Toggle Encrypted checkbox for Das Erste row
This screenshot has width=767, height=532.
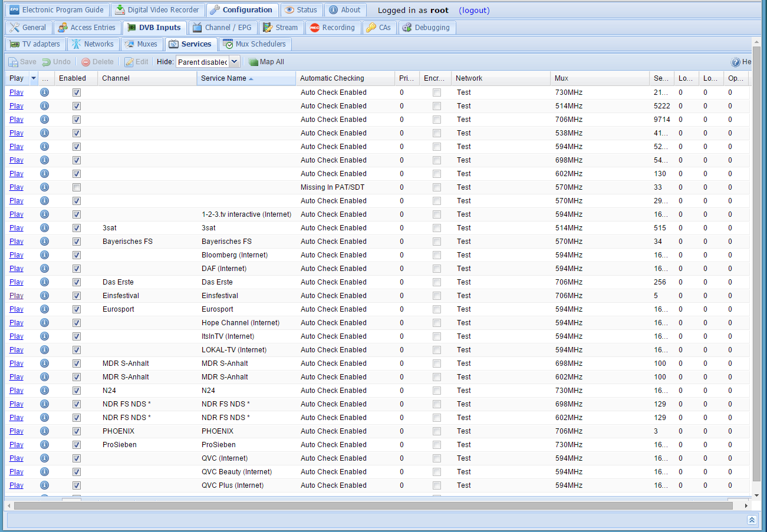tap(437, 282)
